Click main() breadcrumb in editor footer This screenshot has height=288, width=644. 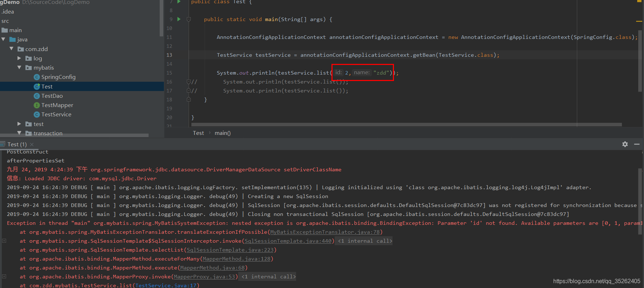pos(223,133)
